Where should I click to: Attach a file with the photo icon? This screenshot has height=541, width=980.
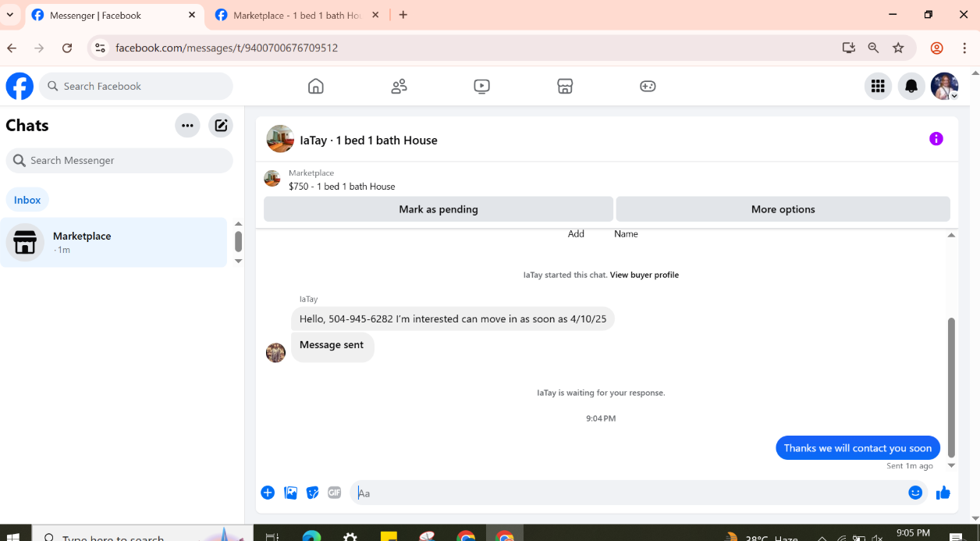pos(291,493)
